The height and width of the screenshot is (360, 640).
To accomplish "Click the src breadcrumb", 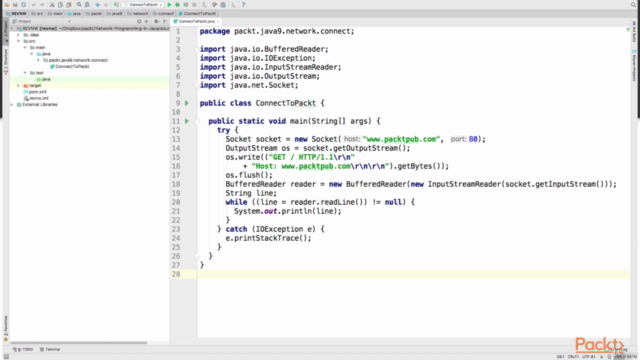I will [x=37, y=13].
